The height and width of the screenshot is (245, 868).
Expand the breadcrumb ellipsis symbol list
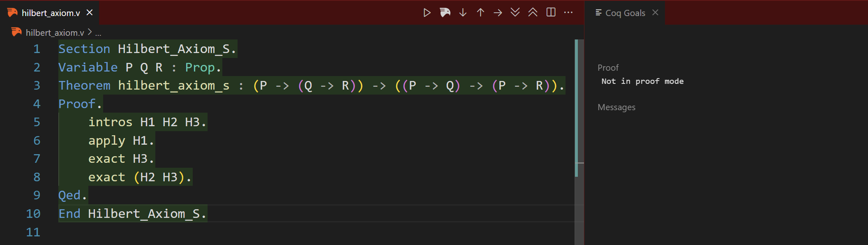[x=98, y=33]
